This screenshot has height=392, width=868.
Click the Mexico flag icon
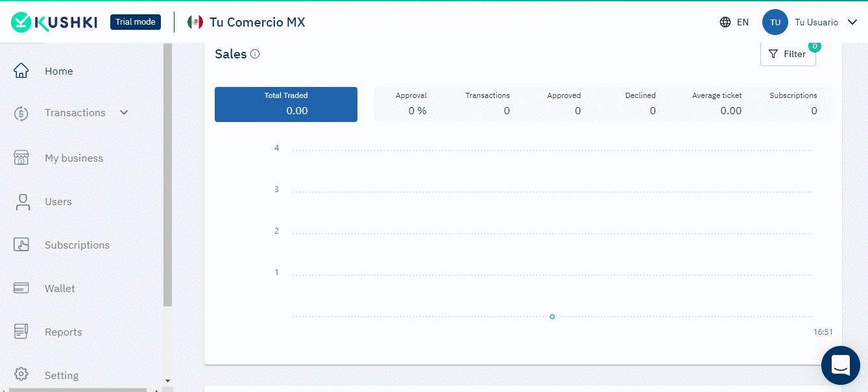coord(195,22)
